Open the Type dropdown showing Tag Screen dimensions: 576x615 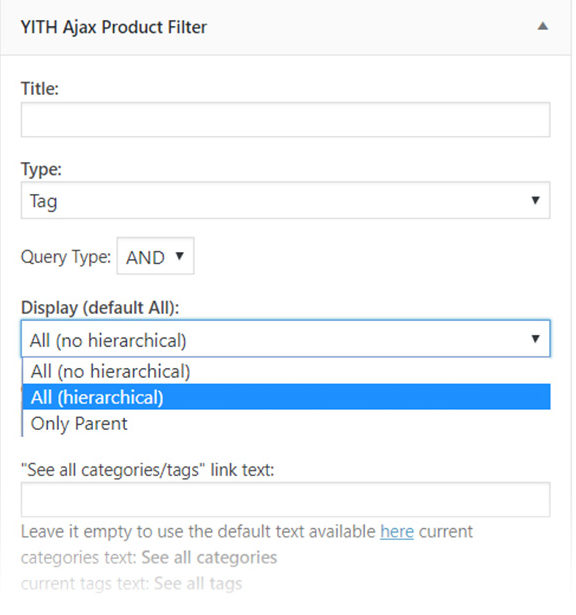coord(285,200)
